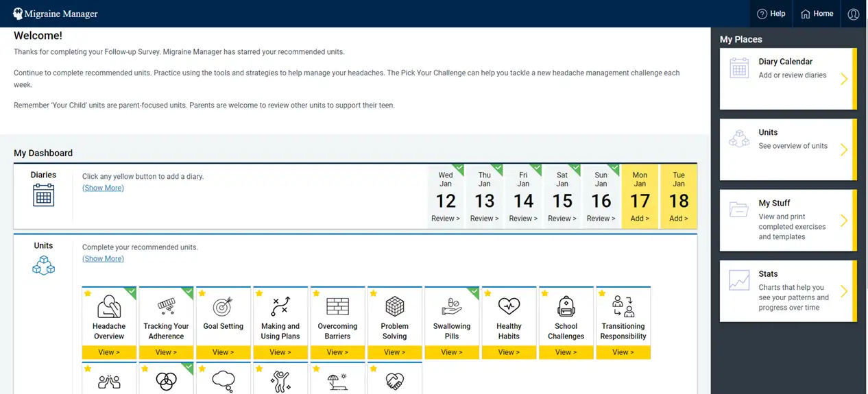The image size is (868, 394).
Task: Click the Diaries calendar icon in dashboard
Action: point(43,195)
